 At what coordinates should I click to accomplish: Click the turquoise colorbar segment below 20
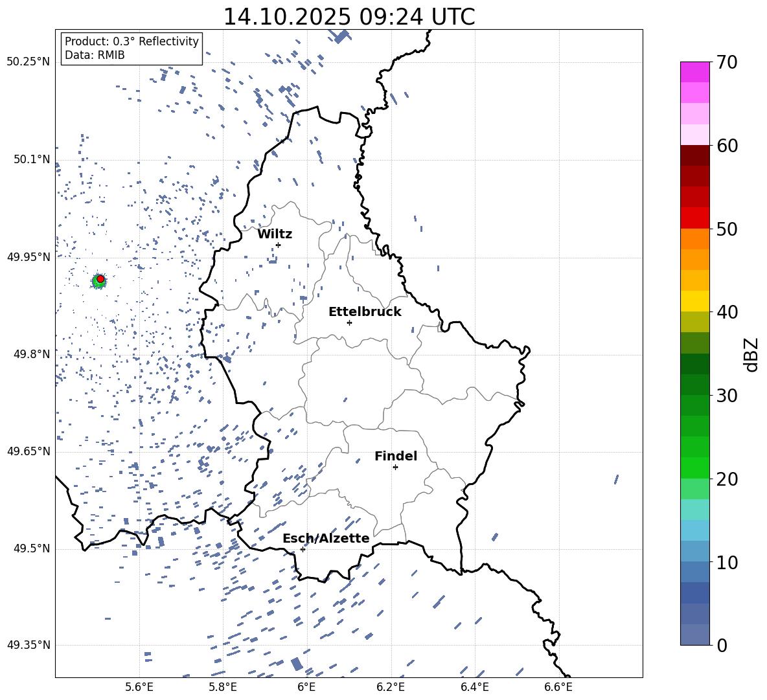tap(694, 510)
